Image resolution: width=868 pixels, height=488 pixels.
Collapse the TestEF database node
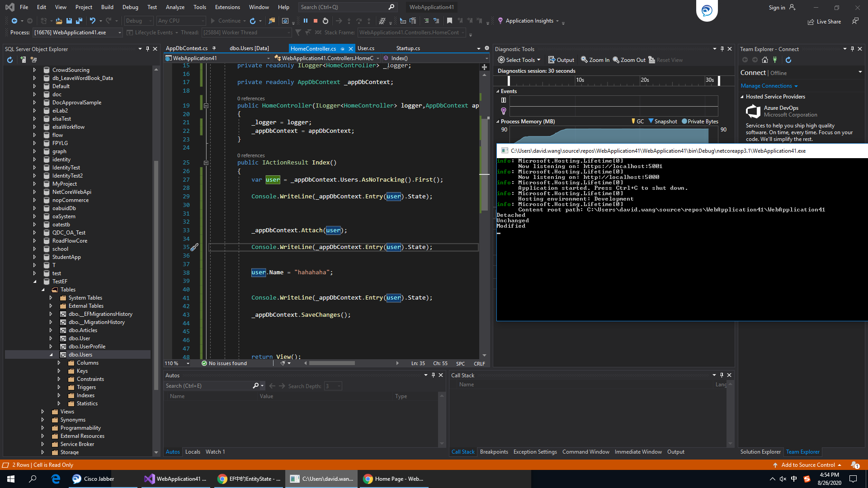pos(35,282)
